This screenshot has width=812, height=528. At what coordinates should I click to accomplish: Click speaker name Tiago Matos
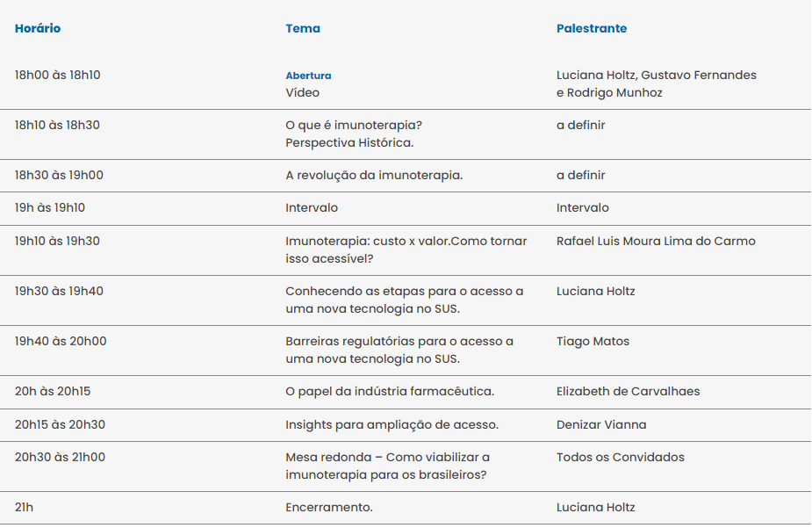[593, 341]
